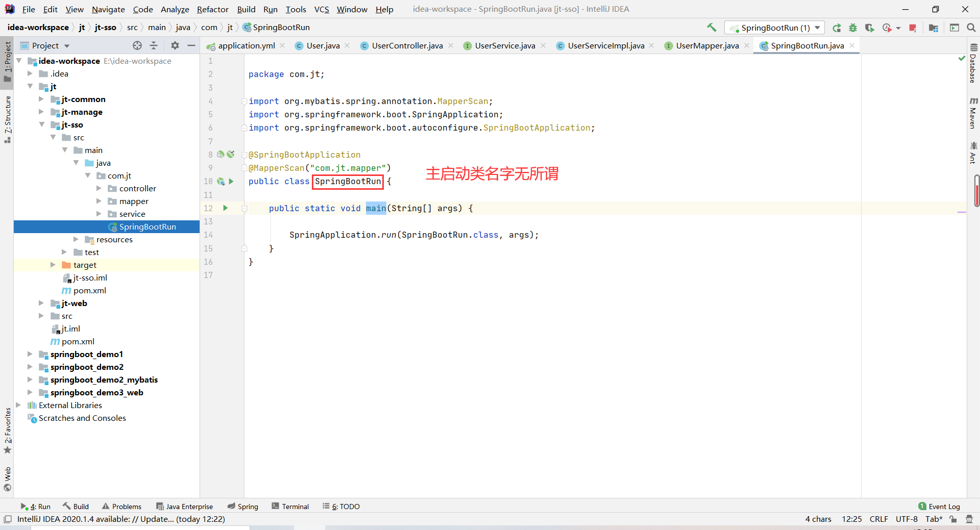Toggle code folding at line 12
980x530 pixels.
point(244,208)
